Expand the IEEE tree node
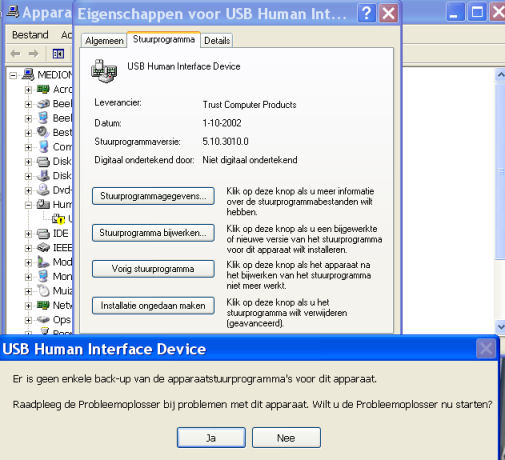Image resolution: width=505 pixels, height=460 pixels. [28, 248]
